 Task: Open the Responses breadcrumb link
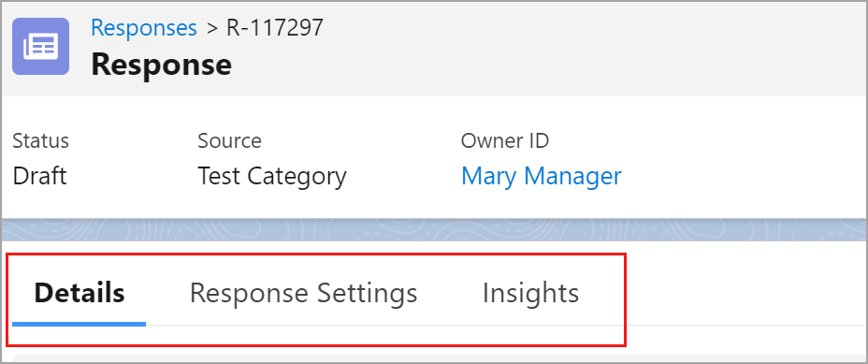[144, 28]
